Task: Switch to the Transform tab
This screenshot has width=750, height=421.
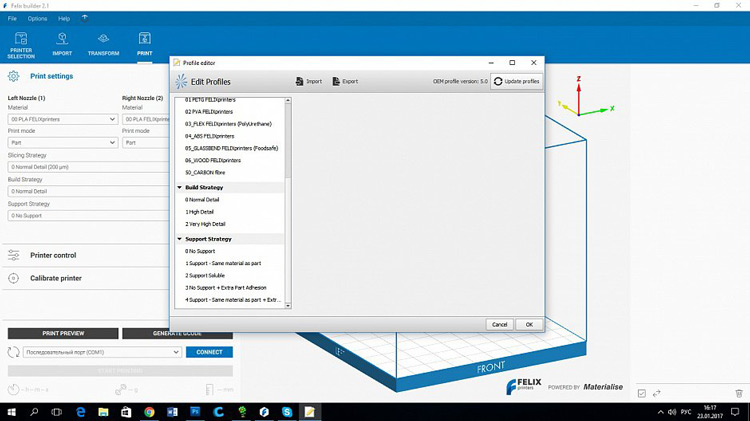Action: [x=103, y=44]
